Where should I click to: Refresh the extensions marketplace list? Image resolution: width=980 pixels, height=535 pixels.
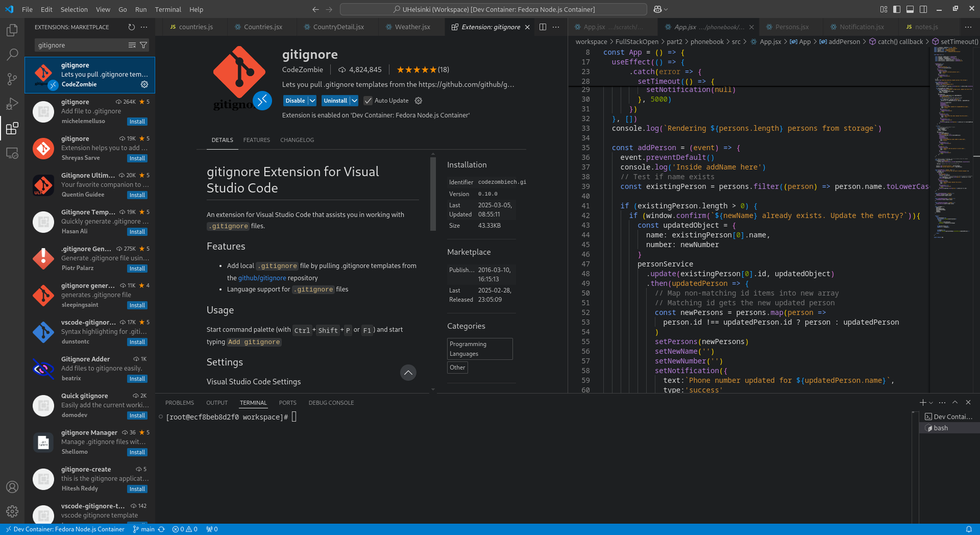click(x=130, y=27)
